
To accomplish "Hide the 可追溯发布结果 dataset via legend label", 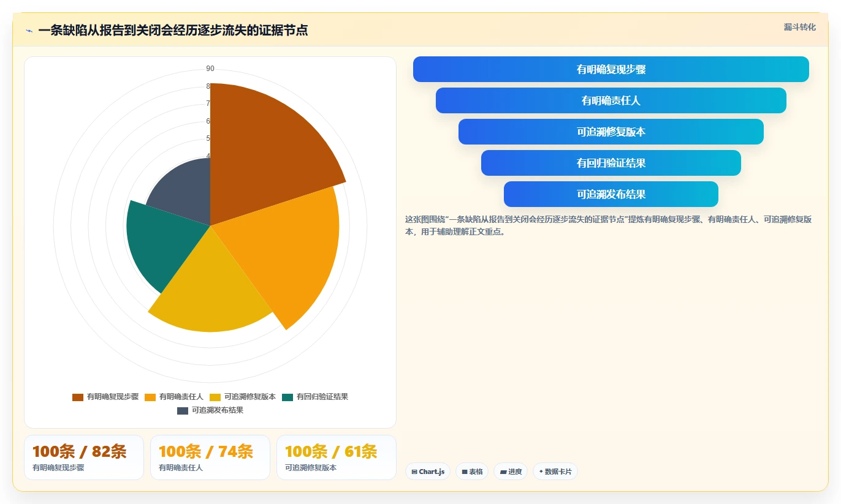I will tap(218, 410).
